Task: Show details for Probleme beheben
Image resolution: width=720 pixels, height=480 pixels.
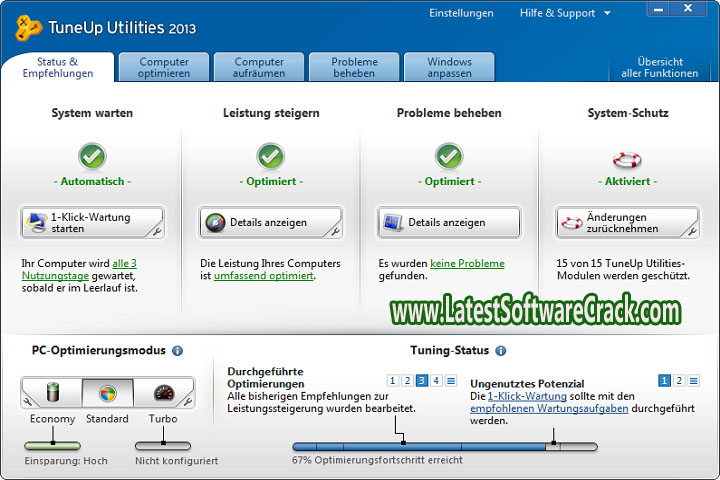Action: [449, 222]
